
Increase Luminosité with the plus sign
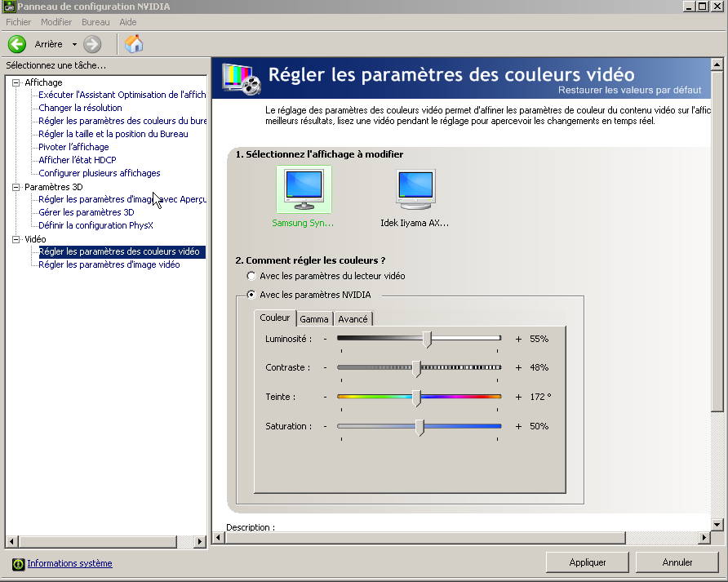(518, 339)
